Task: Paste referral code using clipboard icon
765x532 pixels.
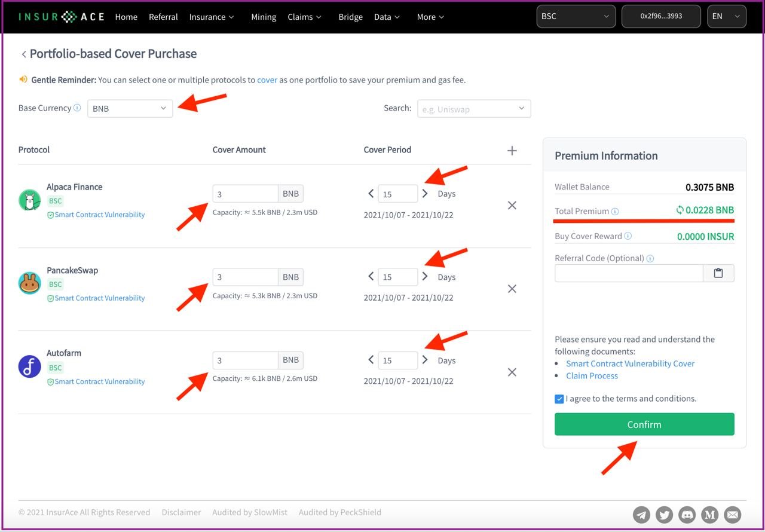Action: (718, 273)
